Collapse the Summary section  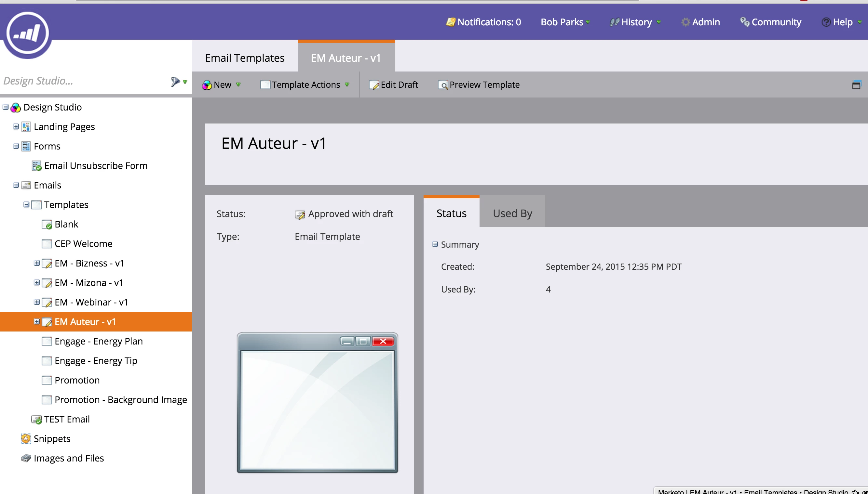[435, 244]
